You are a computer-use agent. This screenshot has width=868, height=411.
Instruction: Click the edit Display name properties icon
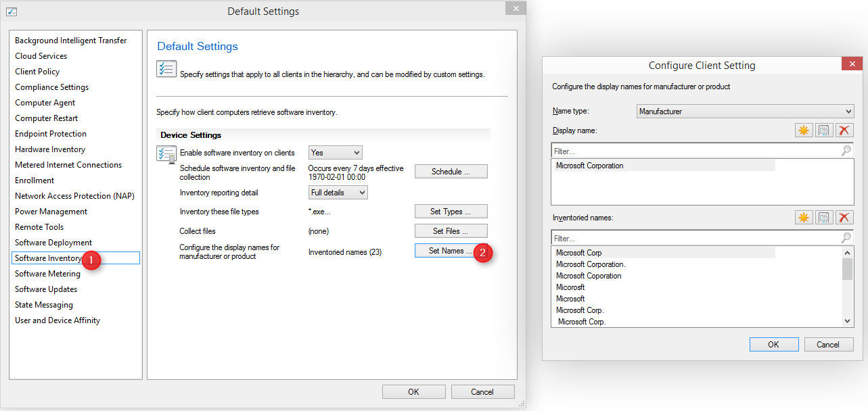pyautogui.click(x=824, y=130)
